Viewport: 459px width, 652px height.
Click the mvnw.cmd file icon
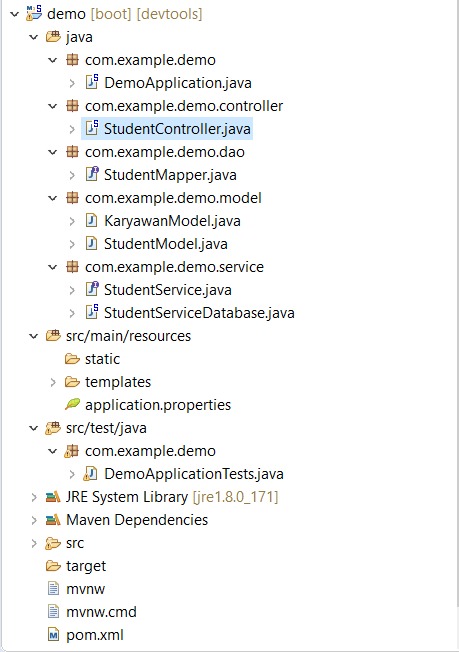(x=54, y=611)
